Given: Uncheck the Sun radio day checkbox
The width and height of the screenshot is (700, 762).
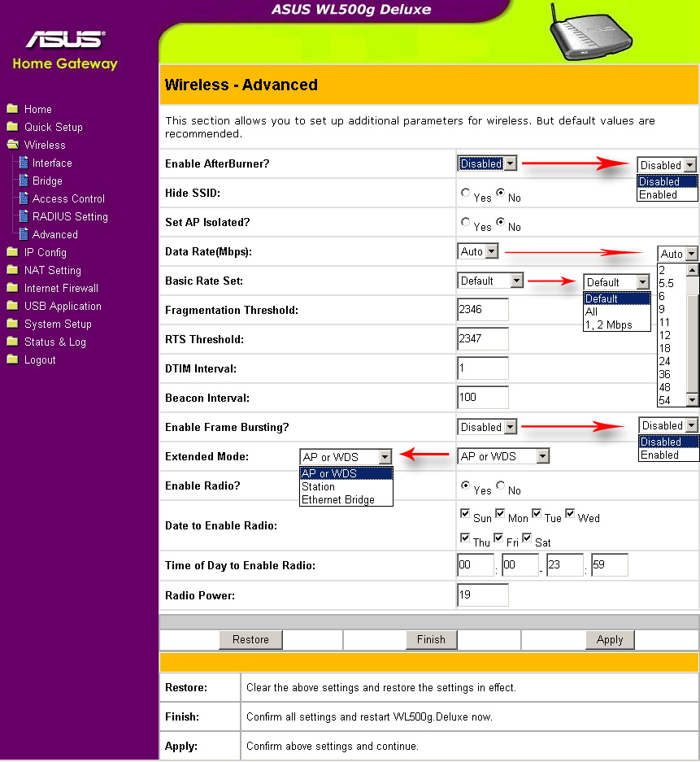Looking at the screenshot, I should [x=465, y=514].
